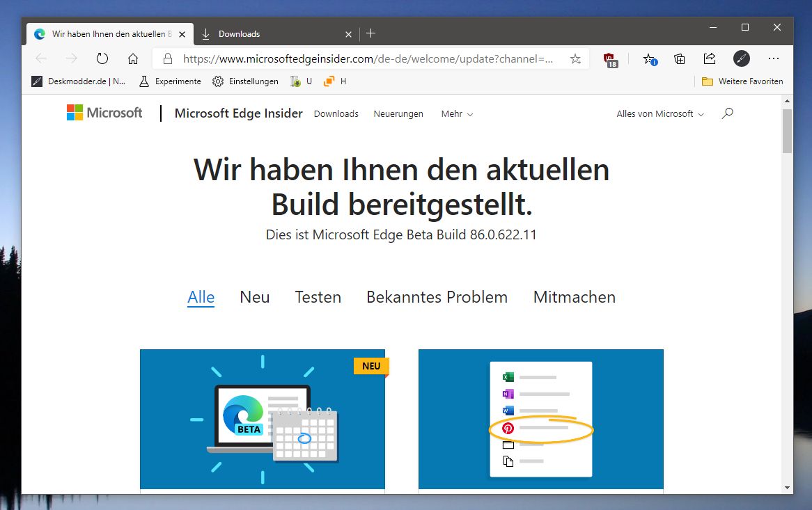The image size is (812, 510).
Task: Close the Downloads tab
Action: click(348, 34)
